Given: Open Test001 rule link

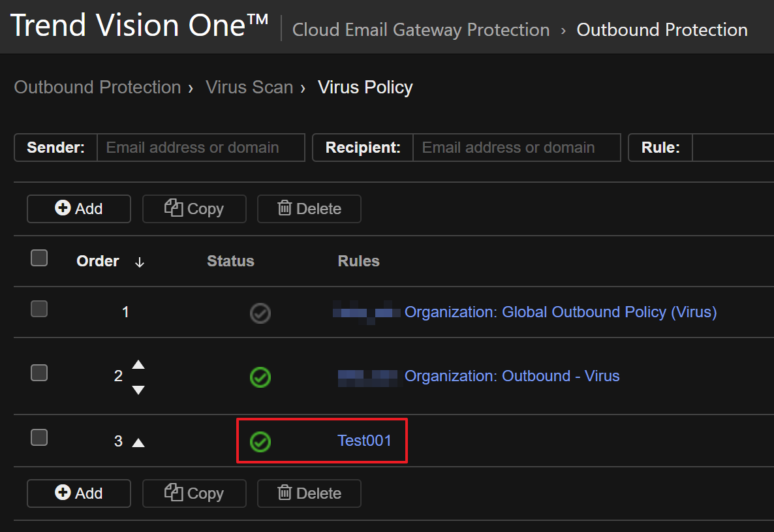Looking at the screenshot, I should point(364,441).
